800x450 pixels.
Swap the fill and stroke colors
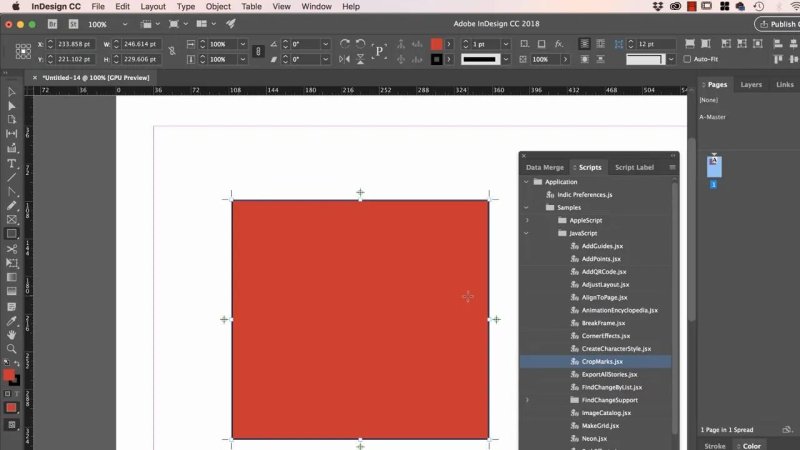point(17,363)
